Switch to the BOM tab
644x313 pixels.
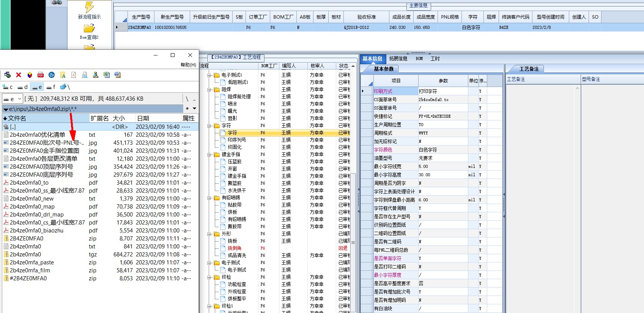click(x=419, y=58)
